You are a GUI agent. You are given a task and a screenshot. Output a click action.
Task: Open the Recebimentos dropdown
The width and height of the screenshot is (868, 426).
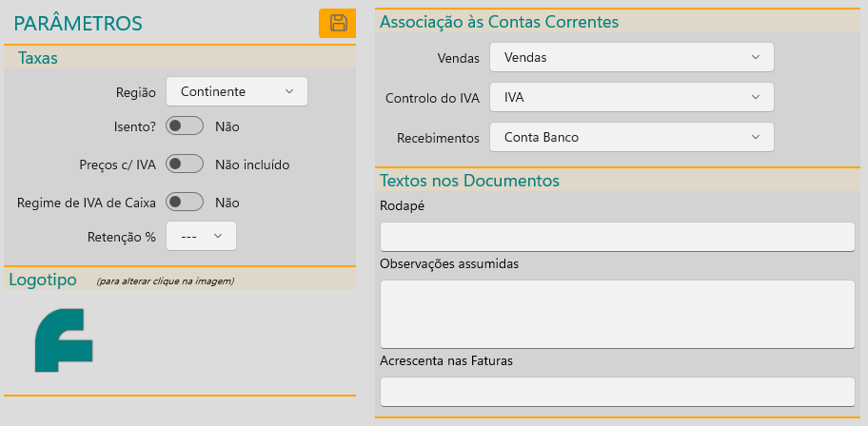(631, 137)
